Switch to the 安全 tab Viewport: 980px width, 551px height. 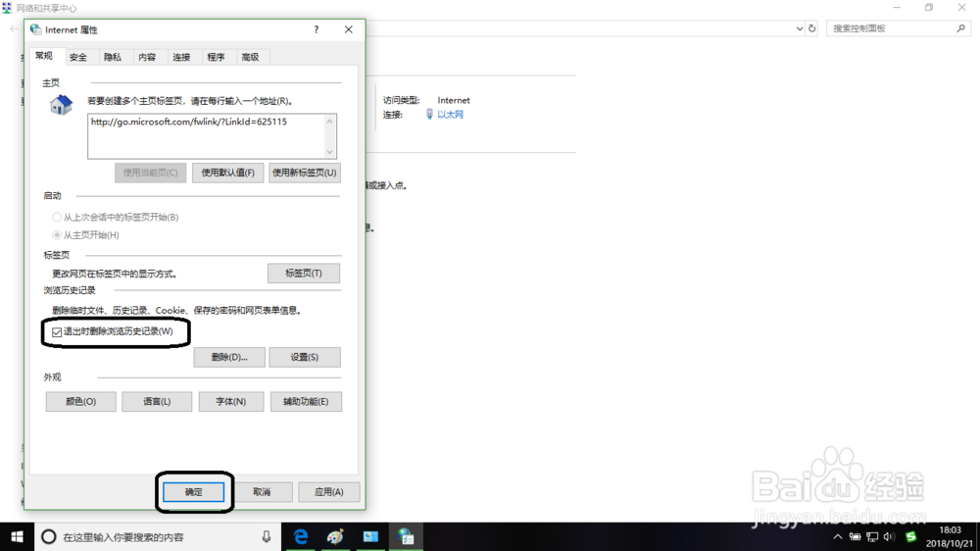78,57
